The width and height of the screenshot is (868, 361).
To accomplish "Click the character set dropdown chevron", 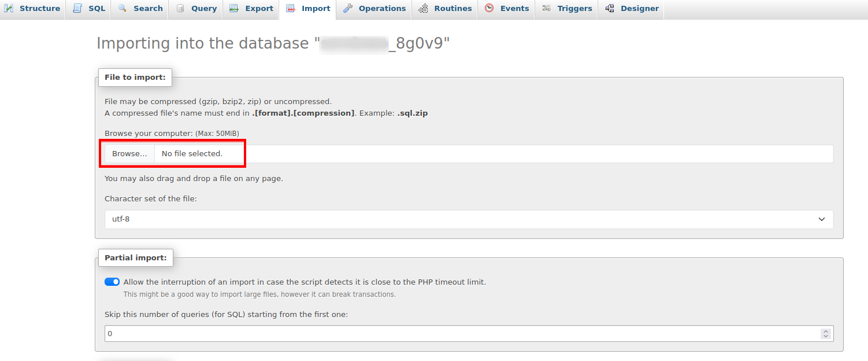I will click(x=822, y=219).
